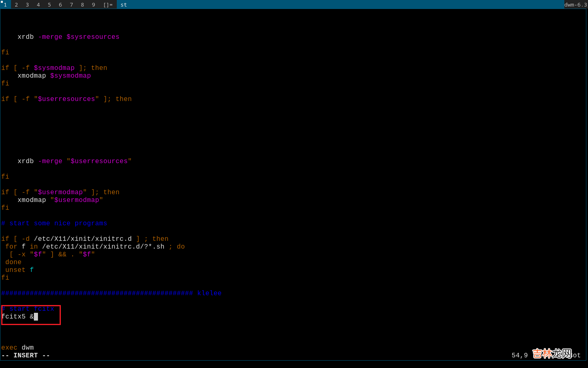
Task: Click the 'done' keyword line
Action: tap(13, 262)
